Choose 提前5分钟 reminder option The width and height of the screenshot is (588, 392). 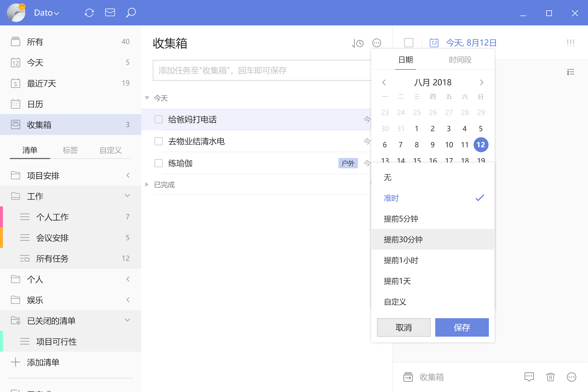[x=433, y=219]
